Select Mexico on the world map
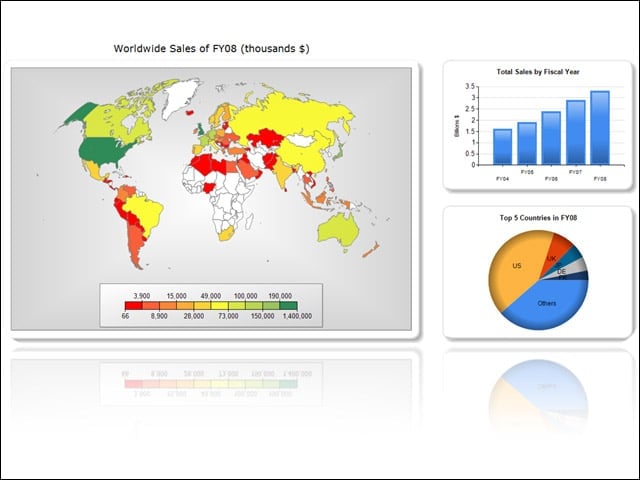Image resolution: width=640 pixels, height=480 pixels. 95,169
